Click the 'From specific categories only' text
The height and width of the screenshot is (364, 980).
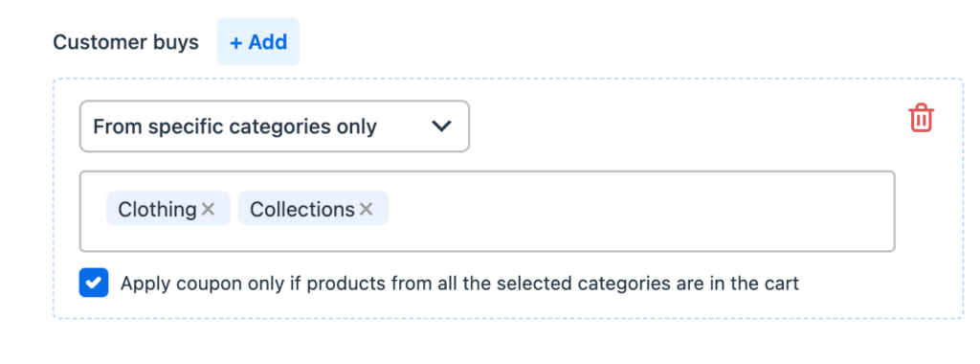tap(235, 127)
